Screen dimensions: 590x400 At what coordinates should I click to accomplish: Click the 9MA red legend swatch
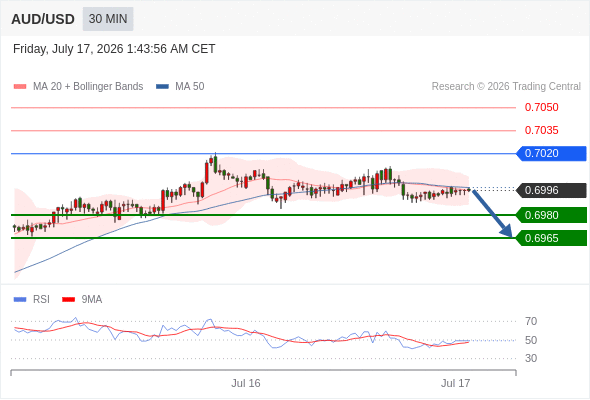pyautogui.click(x=68, y=300)
